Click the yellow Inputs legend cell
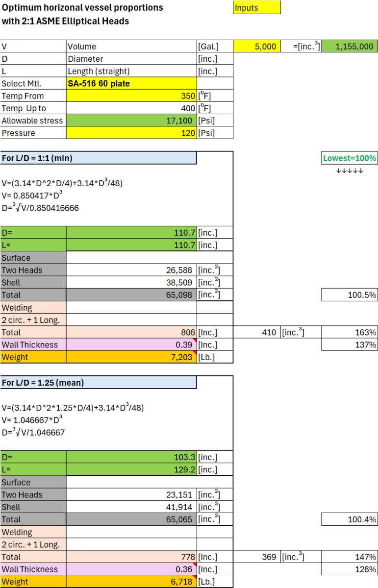The height and width of the screenshot is (588, 378). [x=257, y=8]
